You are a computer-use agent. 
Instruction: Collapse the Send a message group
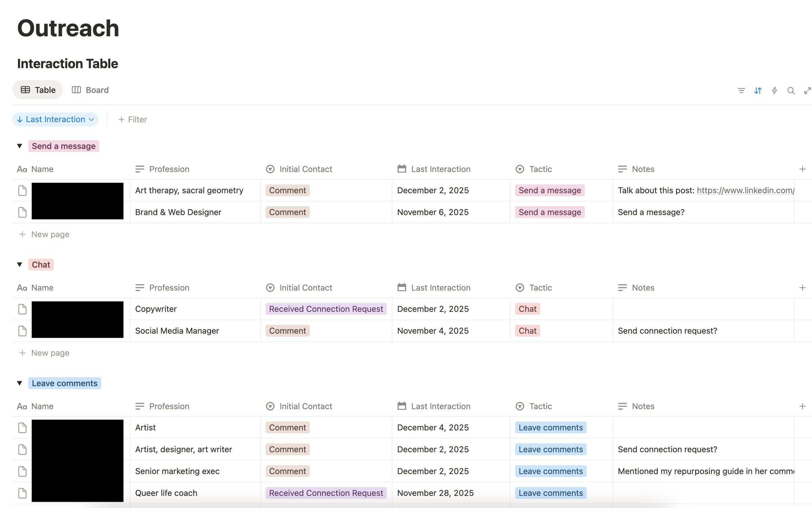(x=20, y=146)
